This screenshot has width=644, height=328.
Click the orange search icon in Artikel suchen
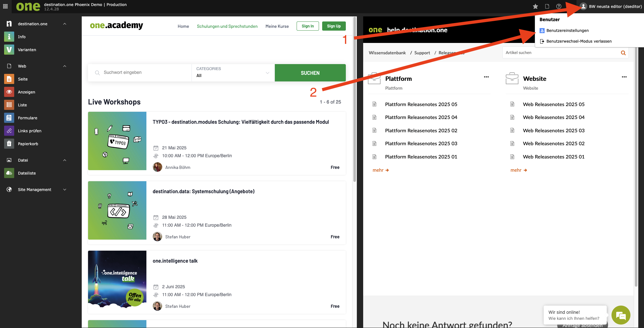coord(623,53)
